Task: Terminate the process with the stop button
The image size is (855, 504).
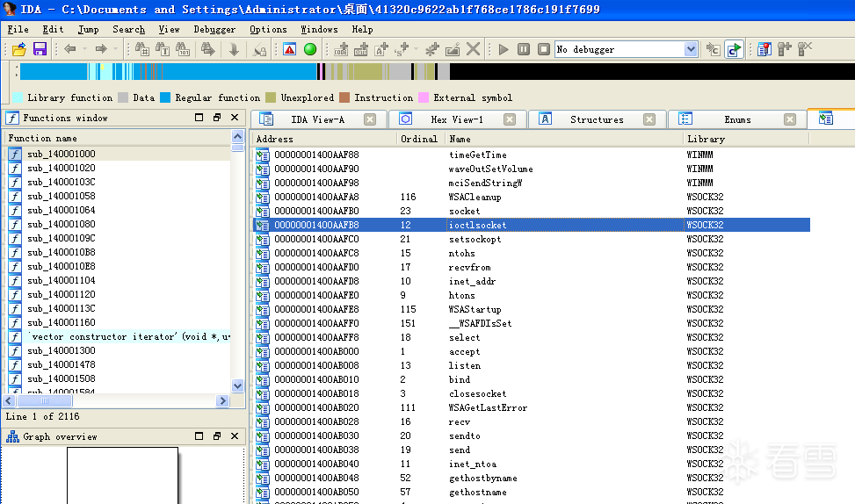Action: click(544, 49)
